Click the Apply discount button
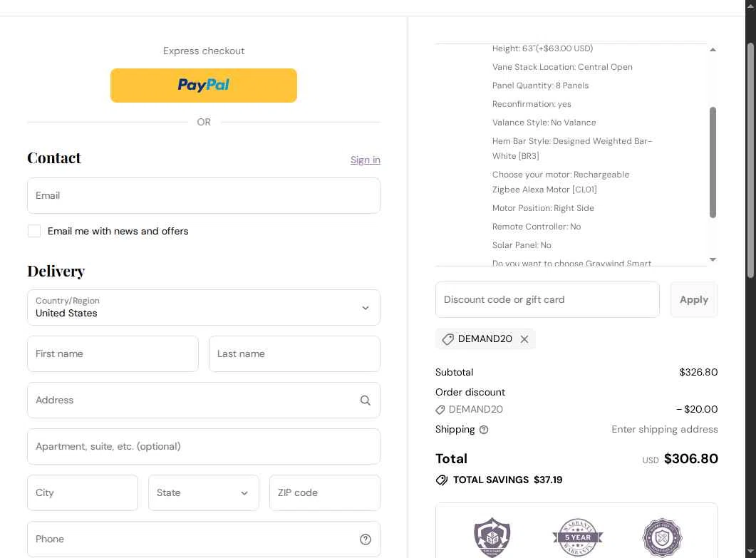 (x=694, y=299)
